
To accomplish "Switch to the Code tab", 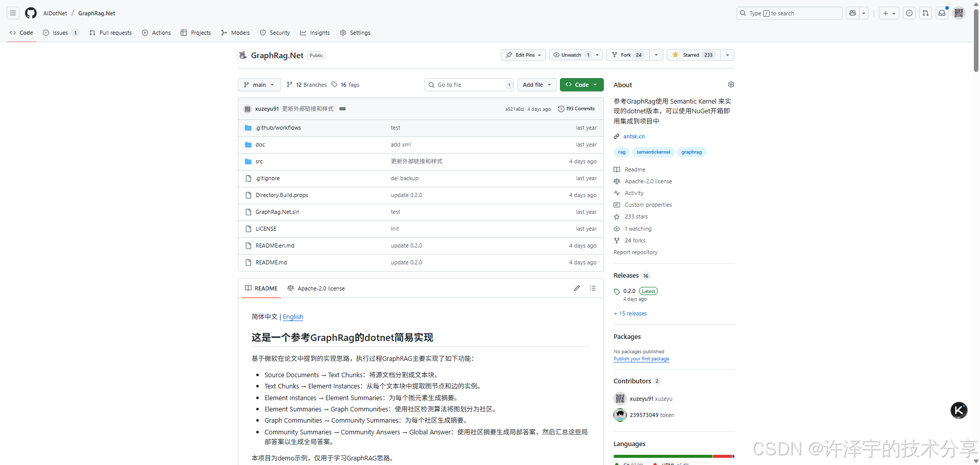I will pyautogui.click(x=21, y=33).
